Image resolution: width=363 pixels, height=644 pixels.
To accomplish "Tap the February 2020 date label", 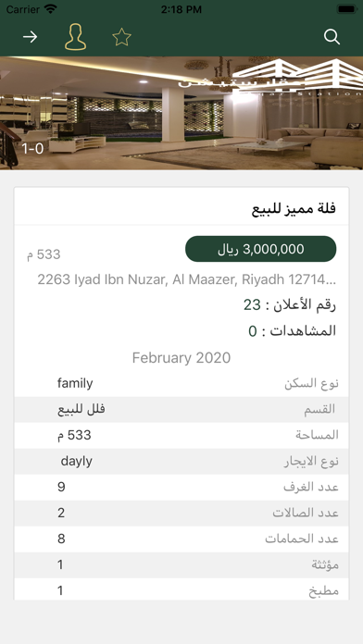I will coord(181,358).
